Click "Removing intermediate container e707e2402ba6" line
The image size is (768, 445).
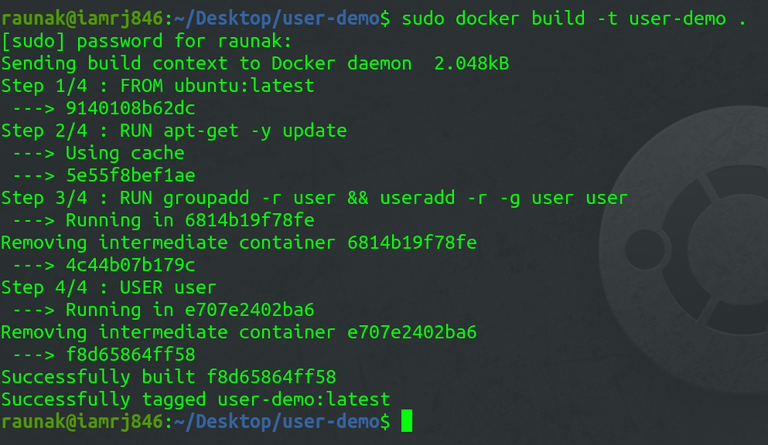[238, 332]
